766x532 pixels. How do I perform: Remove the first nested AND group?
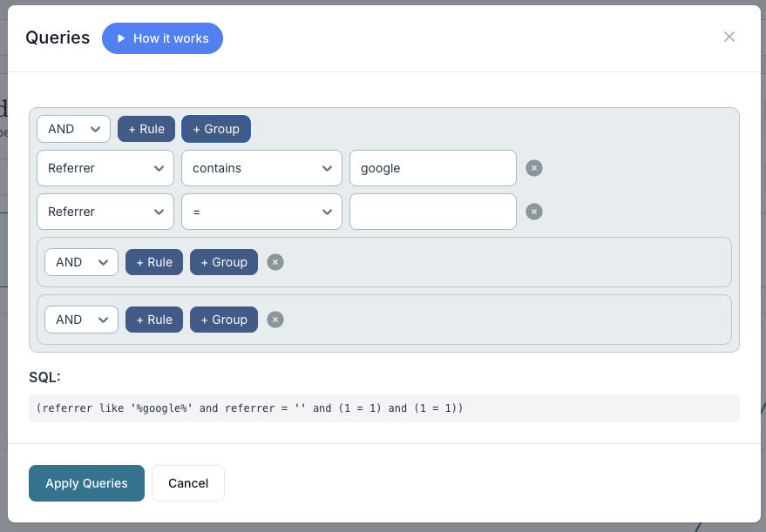(275, 262)
